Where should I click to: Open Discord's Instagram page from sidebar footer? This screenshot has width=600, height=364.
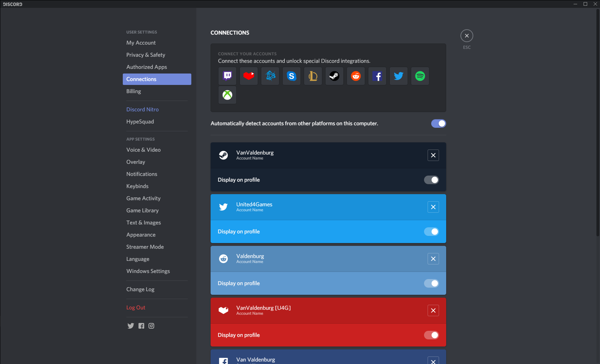(151, 326)
